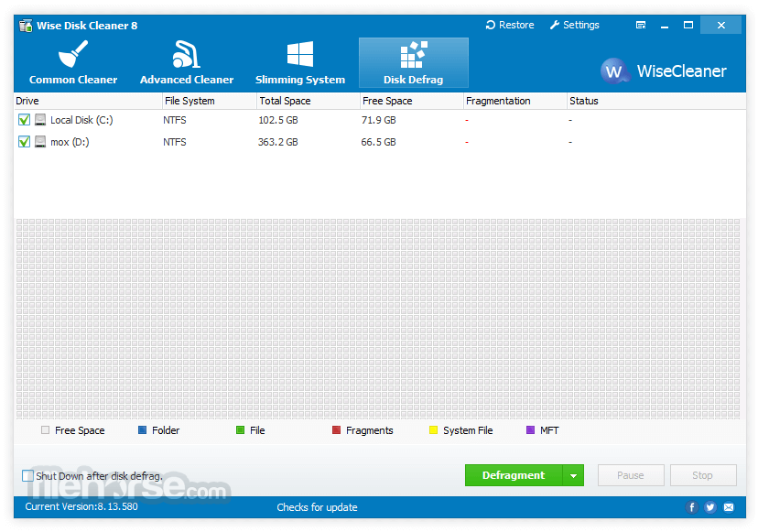Click the NTFS value for mox (D:)
This screenshot has width=758, height=532.
click(x=175, y=142)
